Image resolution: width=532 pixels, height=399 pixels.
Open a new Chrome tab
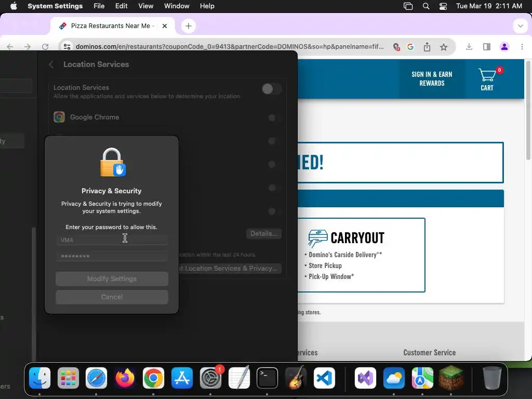tap(188, 26)
